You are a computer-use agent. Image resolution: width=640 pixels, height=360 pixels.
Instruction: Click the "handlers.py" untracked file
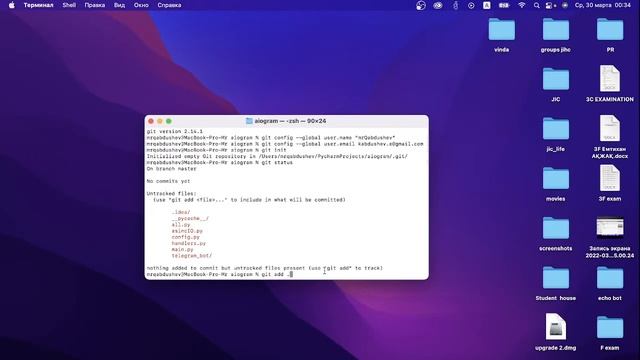click(x=189, y=243)
